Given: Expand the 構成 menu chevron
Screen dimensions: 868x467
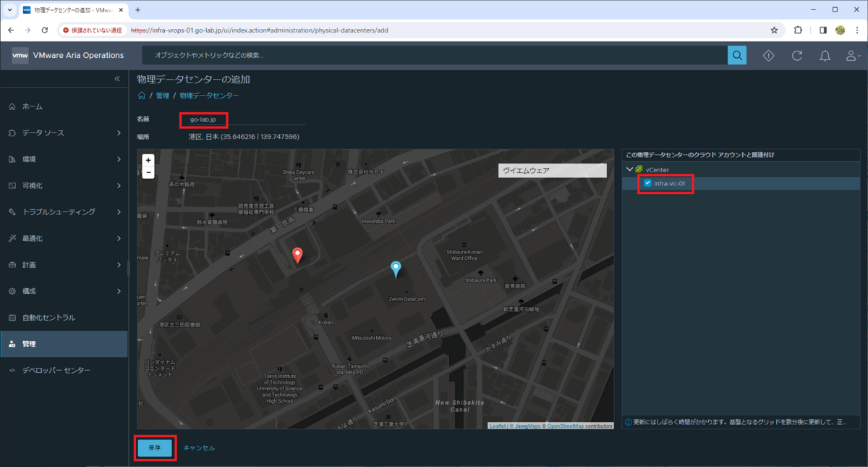Looking at the screenshot, I should (x=119, y=291).
